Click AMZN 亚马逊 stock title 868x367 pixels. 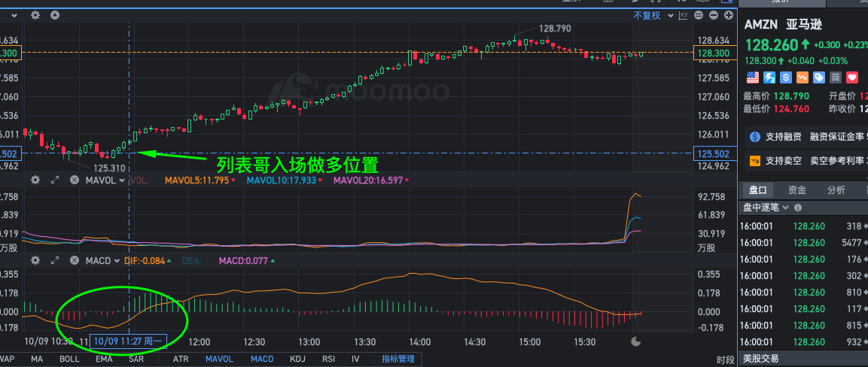(x=783, y=24)
